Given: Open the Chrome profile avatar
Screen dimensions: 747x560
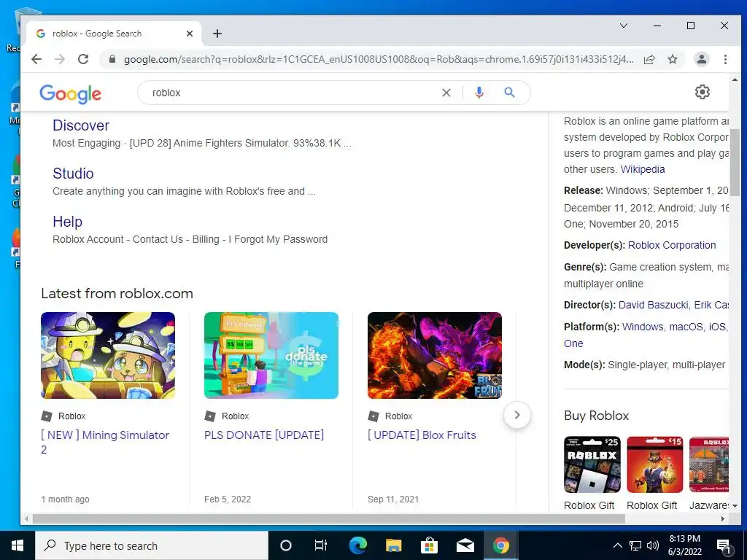Looking at the screenshot, I should pyautogui.click(x=701, y=59).
